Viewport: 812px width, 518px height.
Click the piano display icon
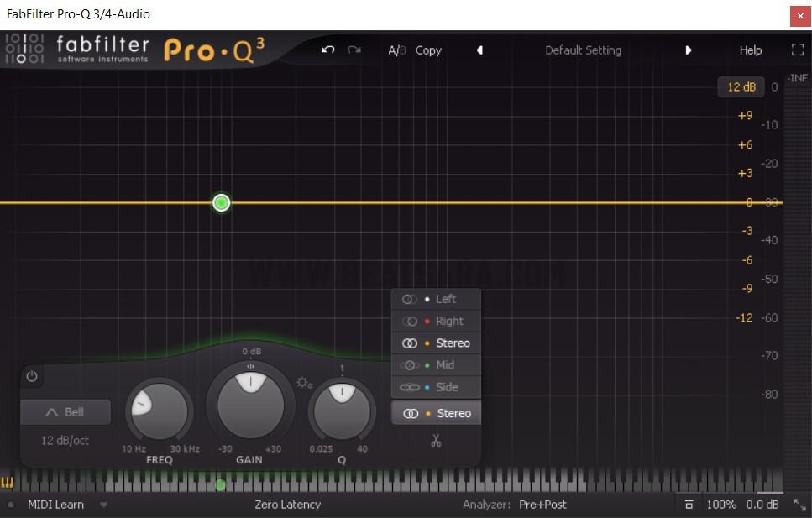pos(8,483)
